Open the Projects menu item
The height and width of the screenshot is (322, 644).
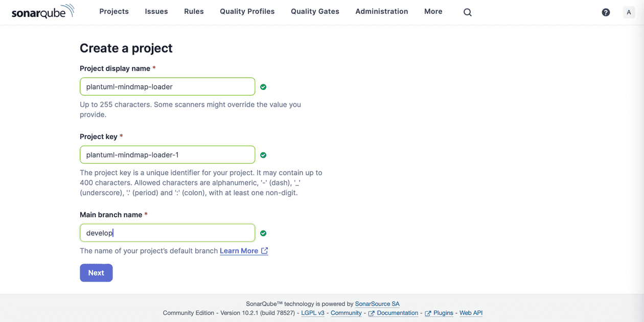[114, 11]
